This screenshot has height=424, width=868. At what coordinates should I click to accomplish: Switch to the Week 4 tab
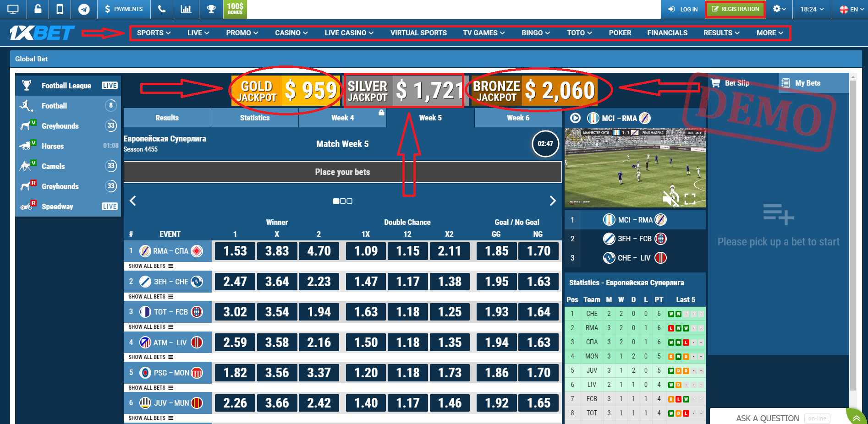tap(342, 118)
